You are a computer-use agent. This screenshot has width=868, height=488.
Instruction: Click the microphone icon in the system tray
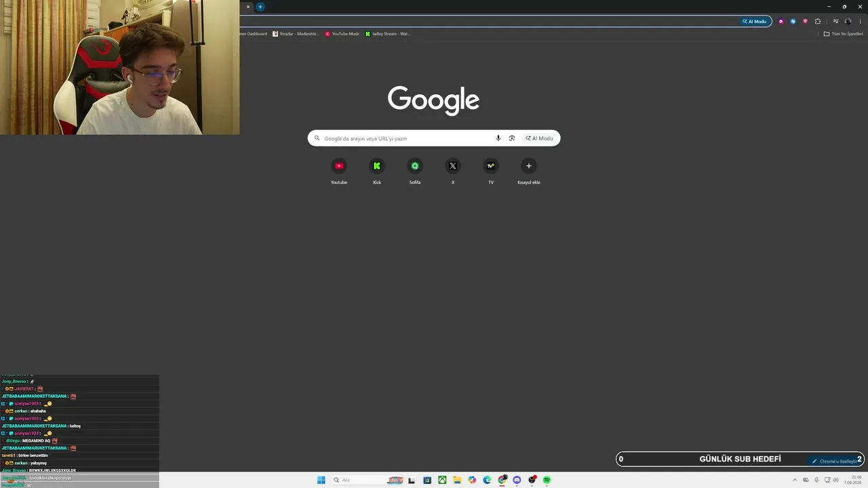pyautogui.click(x=816, y=480)
